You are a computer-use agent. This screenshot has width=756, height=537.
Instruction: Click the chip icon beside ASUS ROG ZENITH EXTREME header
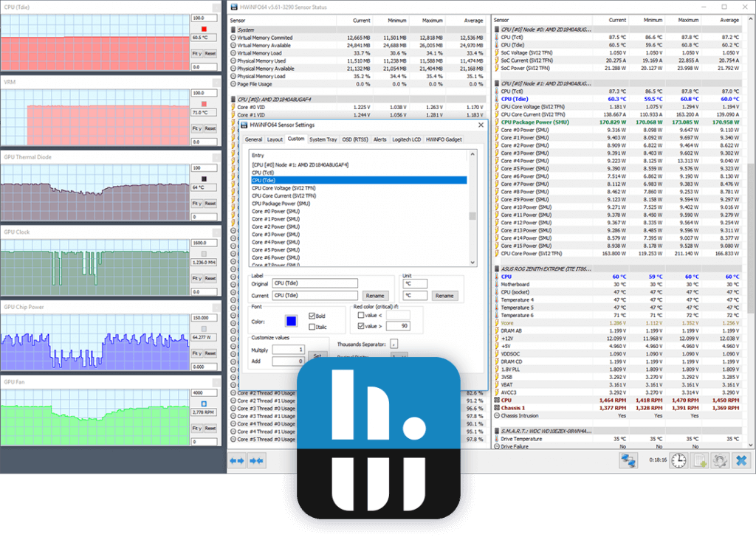[x=497, y=268]
